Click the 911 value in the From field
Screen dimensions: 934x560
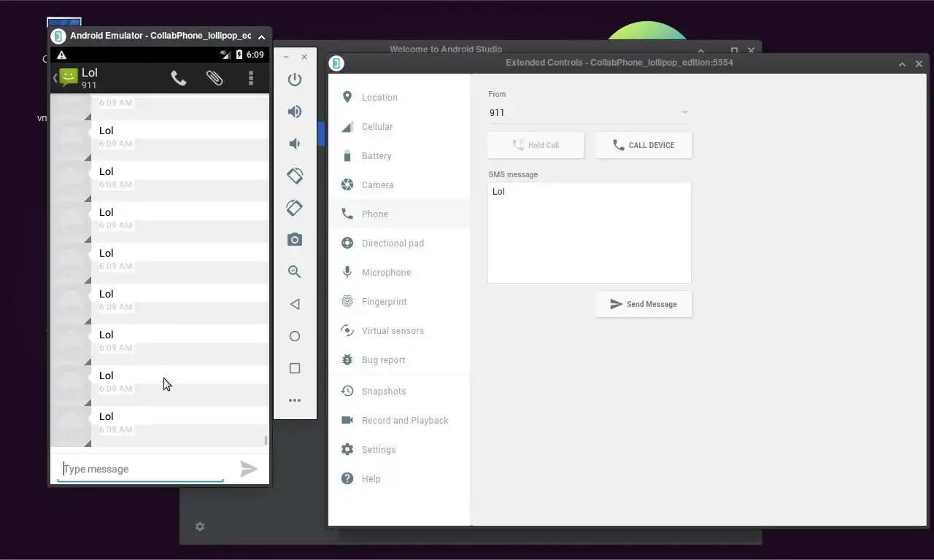(x=497, y=112)
